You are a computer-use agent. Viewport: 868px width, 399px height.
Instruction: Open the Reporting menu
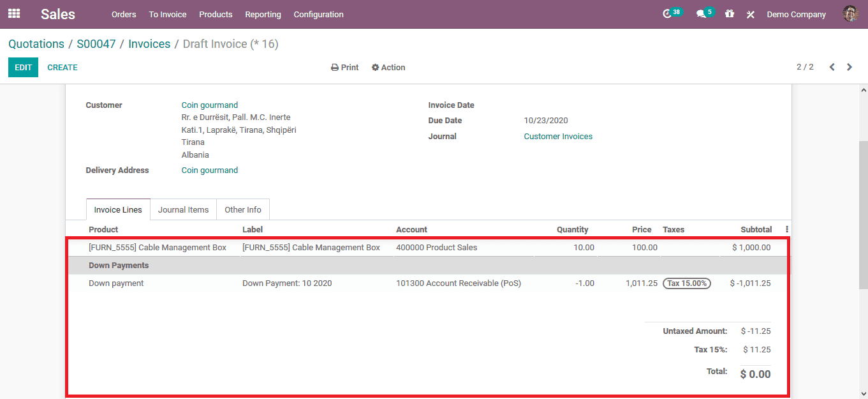(x=263, y=14)
